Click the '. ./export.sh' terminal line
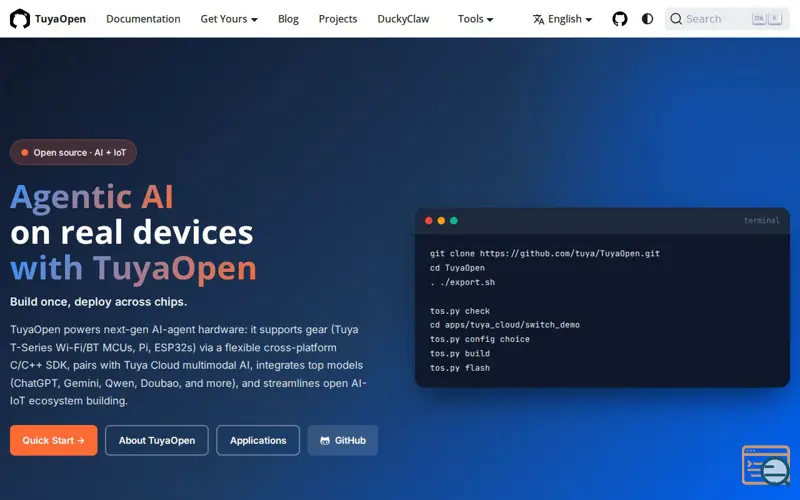This screenshot has height=500, width=800. tap(462, 282)
